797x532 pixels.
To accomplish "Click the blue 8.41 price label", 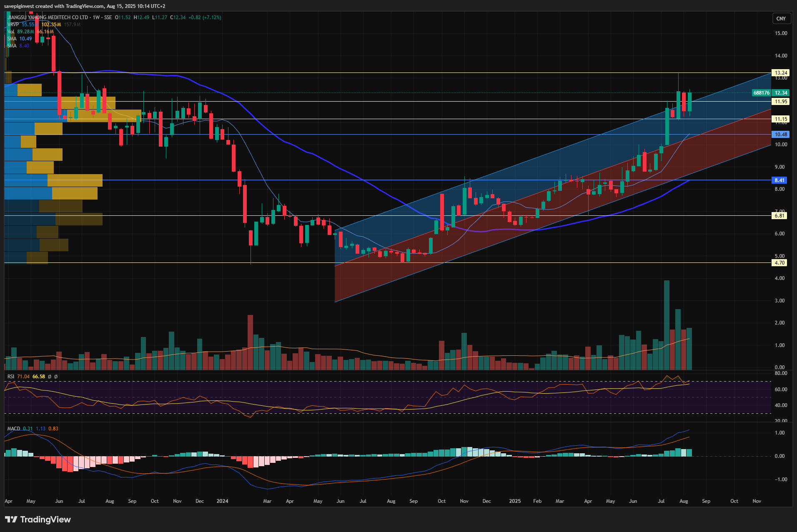I will tap(779, 180).
